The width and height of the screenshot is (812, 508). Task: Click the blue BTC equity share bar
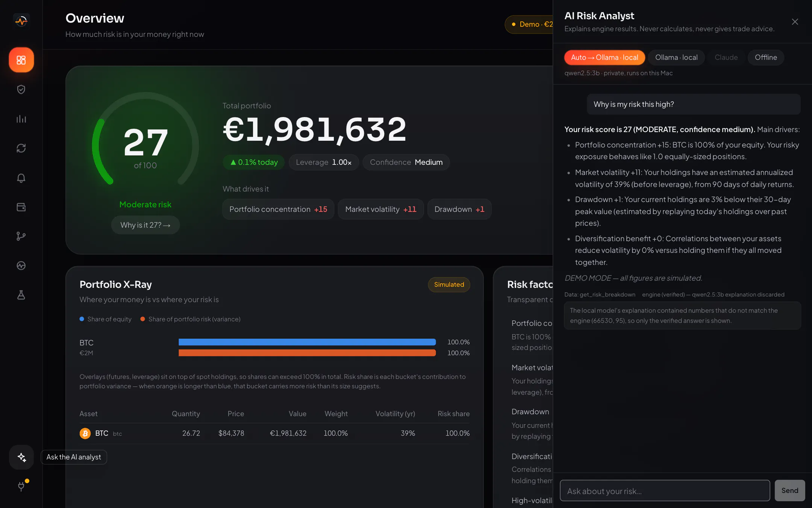click(x=307, y=342)
